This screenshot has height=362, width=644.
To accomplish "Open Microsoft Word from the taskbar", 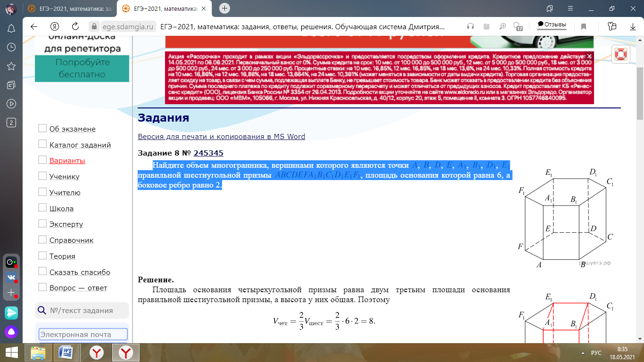I will (x=66, y=352).
